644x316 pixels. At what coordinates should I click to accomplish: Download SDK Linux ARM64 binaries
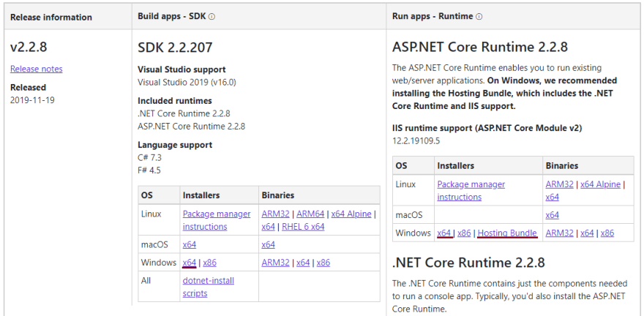[310, 214]
